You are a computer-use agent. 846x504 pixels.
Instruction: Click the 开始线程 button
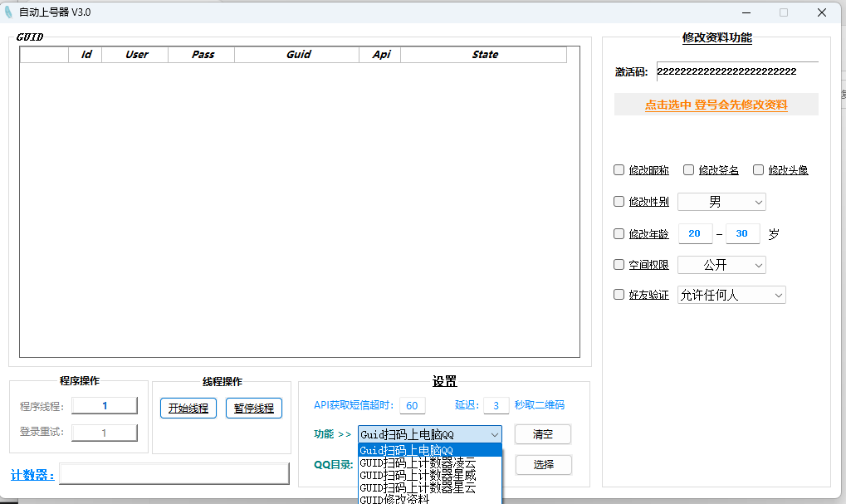[188, 409]
